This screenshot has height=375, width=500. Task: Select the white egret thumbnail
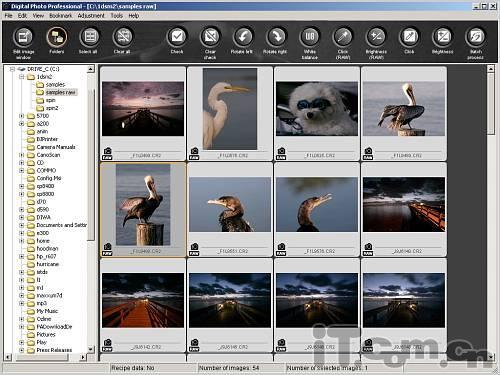(x=230, y=109)
